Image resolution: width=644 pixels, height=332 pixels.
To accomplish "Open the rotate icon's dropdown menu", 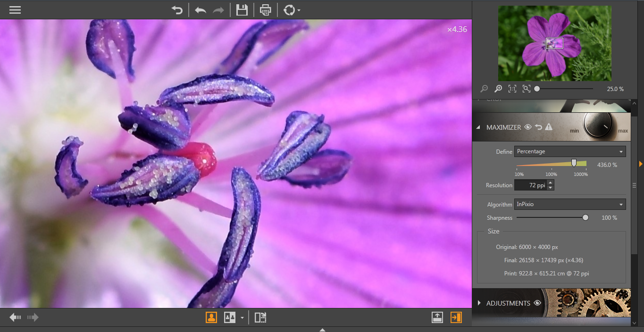I will 299,9.
